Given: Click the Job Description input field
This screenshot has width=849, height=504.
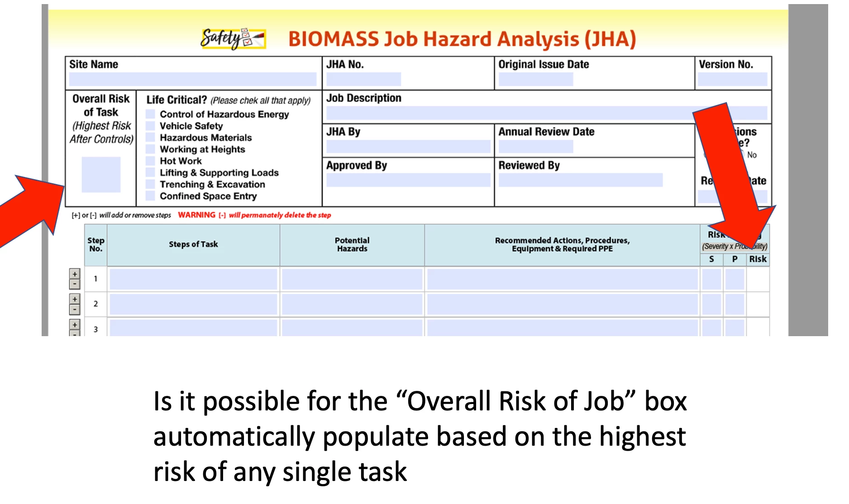Looking at the screenshot, I should pyautogui.click(x=547, y=113).
